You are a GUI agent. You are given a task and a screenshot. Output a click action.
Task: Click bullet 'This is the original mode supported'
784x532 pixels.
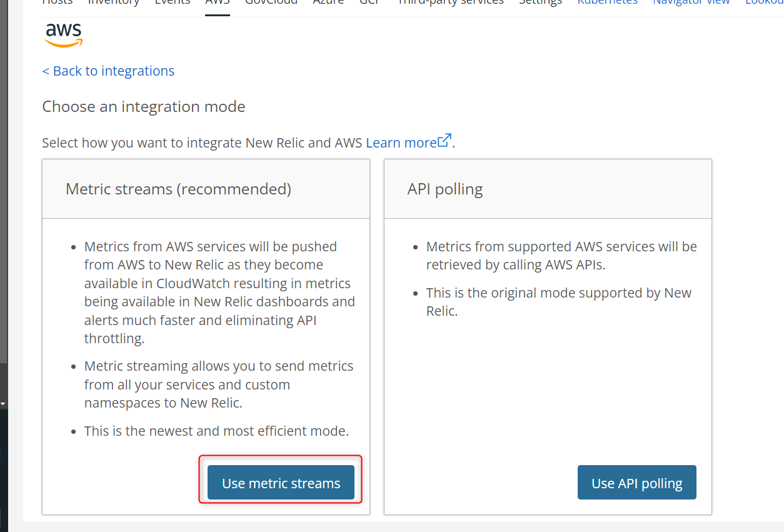[559, 302]
